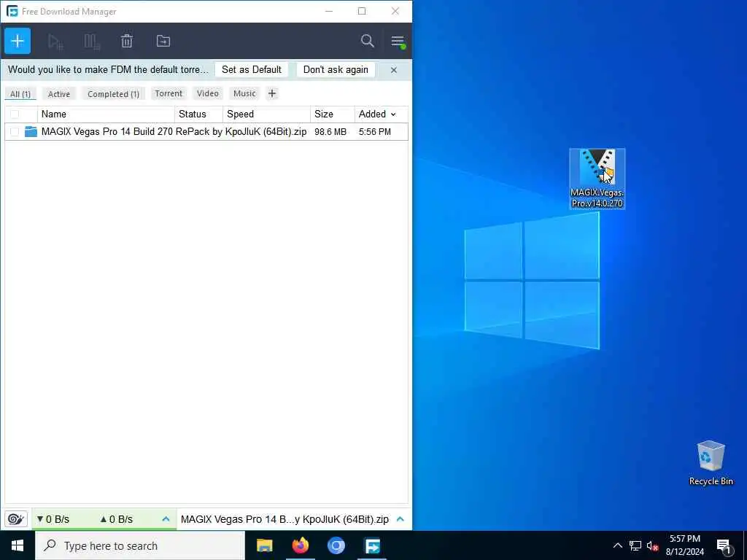Switch to Video tab
This screenshot has height=560, width=747.
pos(208,93)
